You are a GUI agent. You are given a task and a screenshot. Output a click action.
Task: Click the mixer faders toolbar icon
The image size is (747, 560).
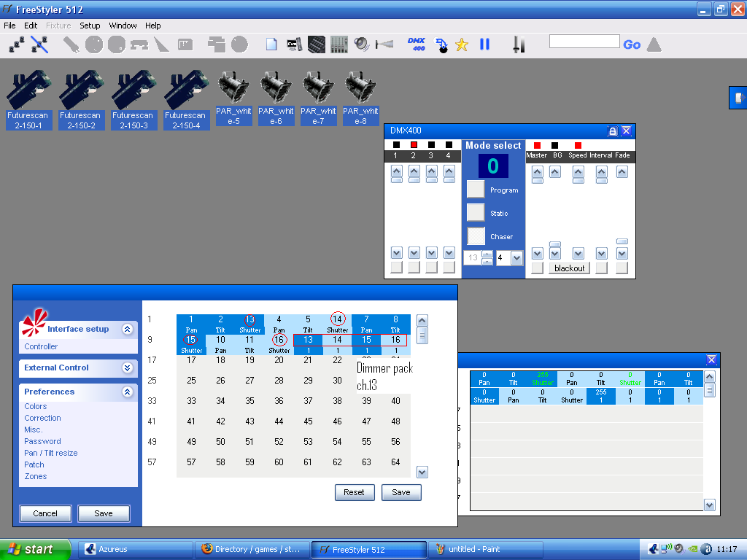338,44
